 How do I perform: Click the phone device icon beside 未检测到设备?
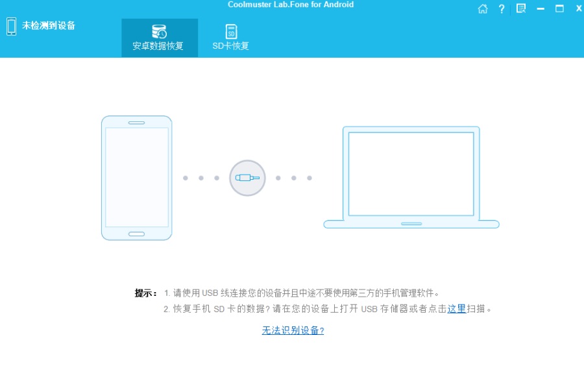tap(11, 27)
